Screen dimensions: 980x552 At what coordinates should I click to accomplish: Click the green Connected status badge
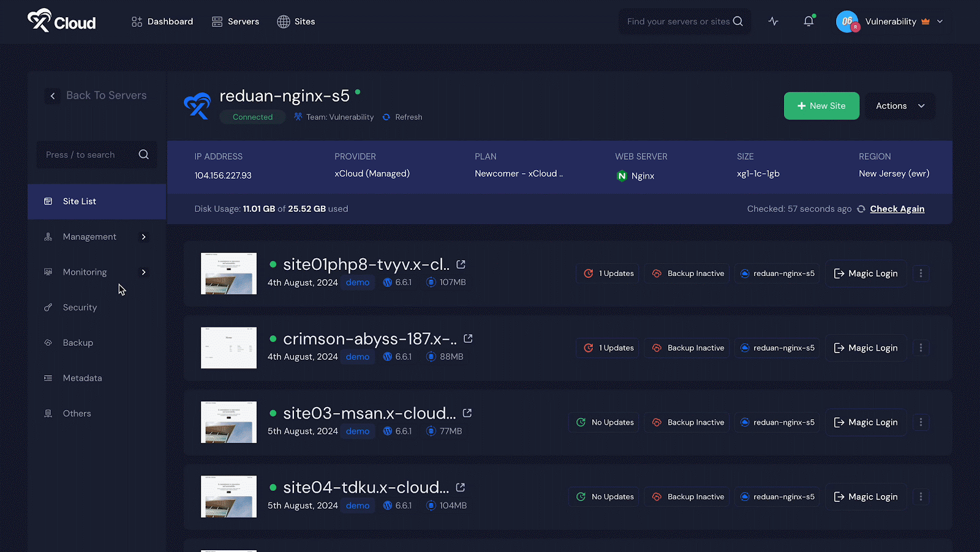[x=252, y=117]
